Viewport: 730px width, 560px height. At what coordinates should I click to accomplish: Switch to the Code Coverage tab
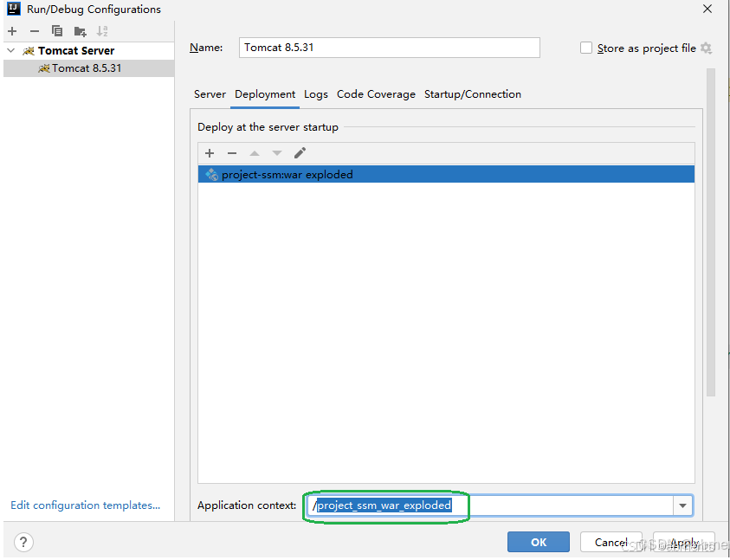pos(376,94)
